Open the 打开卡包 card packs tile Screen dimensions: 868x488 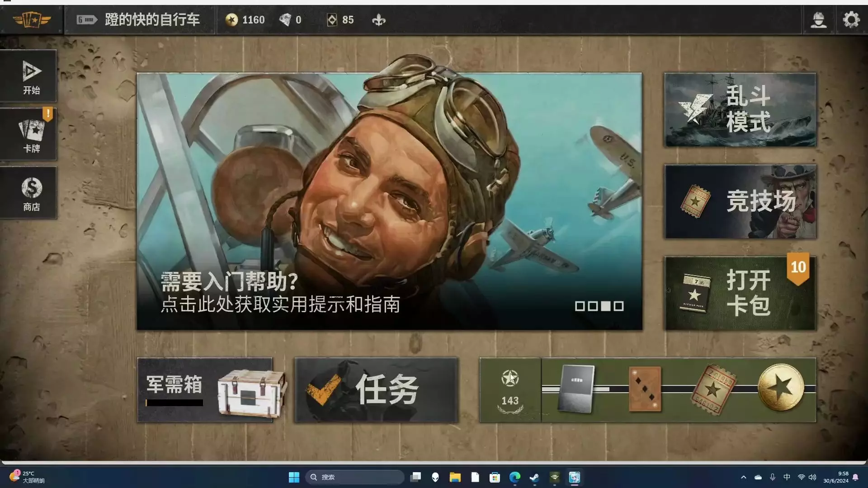point(740,293)
